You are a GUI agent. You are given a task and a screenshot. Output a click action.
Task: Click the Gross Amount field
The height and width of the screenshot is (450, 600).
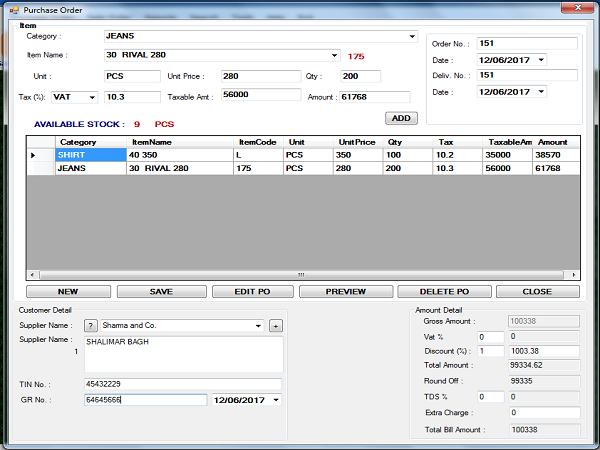(544, 321)
